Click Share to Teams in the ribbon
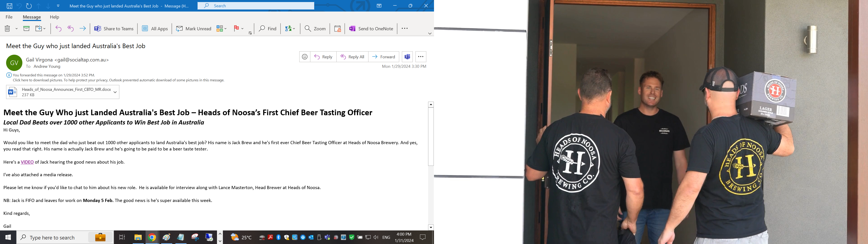This screenshot has height=244, width=868. point(114,29)
